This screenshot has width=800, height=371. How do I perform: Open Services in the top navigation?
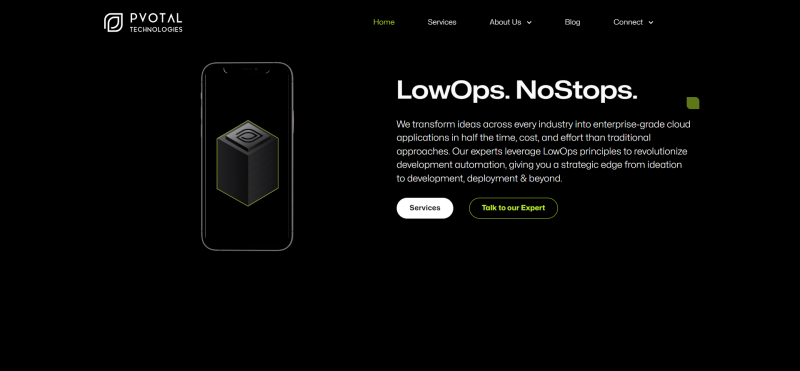[442, 22]
